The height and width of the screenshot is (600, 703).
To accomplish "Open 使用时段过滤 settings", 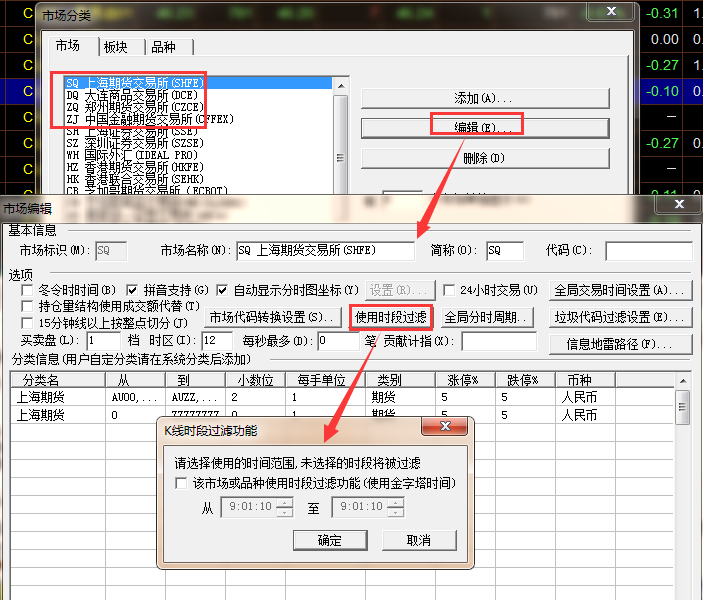I will (x=390, y=317).
